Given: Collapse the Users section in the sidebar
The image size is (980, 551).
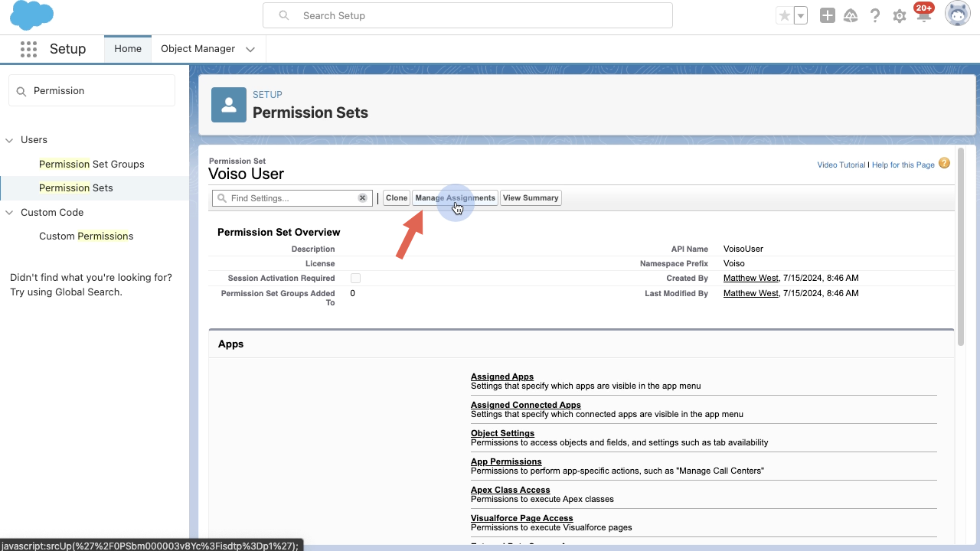Looking at the screenshot, I should [x=9, y=140].
